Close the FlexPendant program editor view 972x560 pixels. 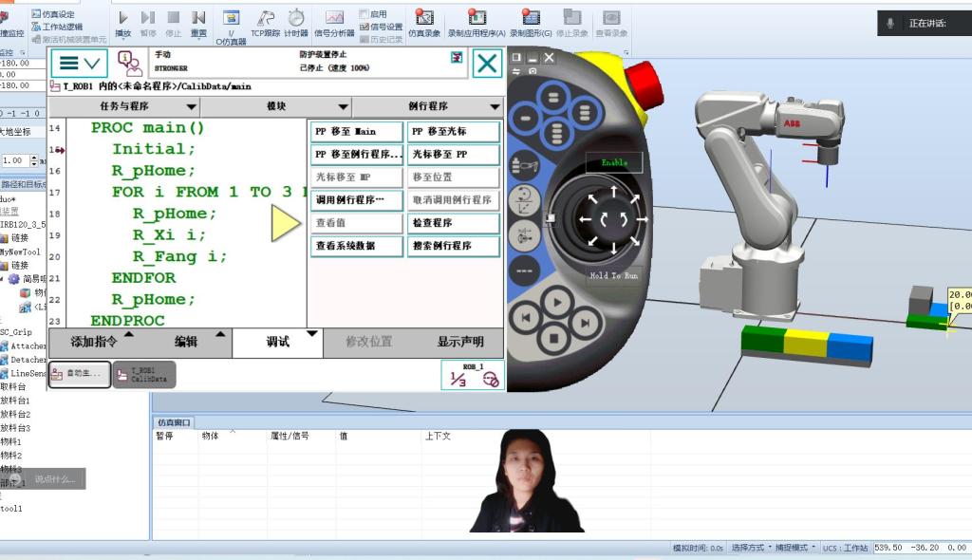click(x=487, y=64)
